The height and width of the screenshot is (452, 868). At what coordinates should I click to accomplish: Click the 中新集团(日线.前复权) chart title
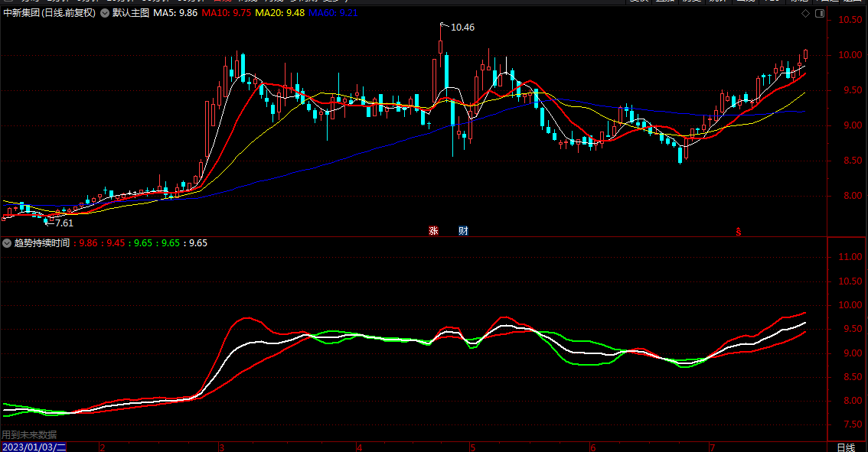[49, 13]
